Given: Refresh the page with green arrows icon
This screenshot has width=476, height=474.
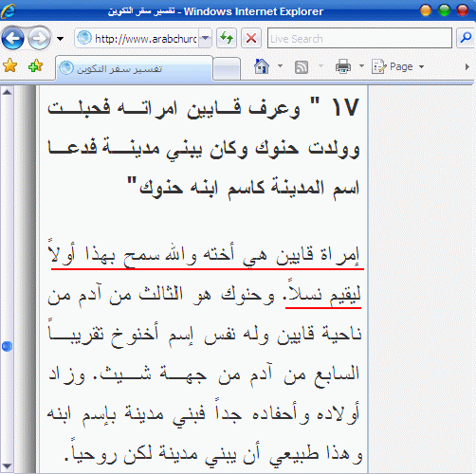Looking at the screenshot, I should point(227,38).
